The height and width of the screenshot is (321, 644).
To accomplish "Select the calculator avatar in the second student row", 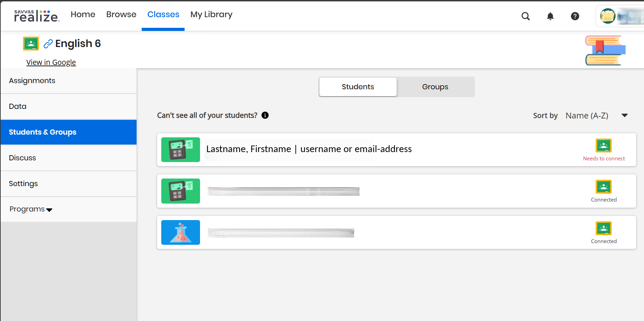I will [180, 191].
